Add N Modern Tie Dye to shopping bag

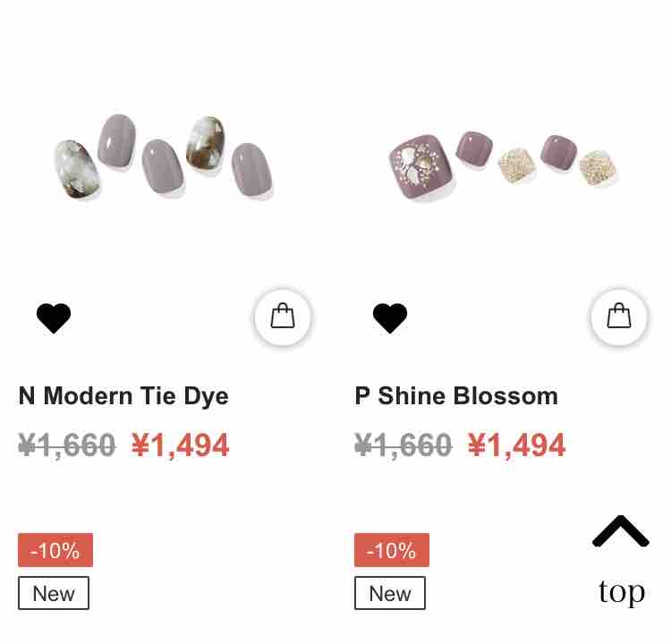coord(283,317)
